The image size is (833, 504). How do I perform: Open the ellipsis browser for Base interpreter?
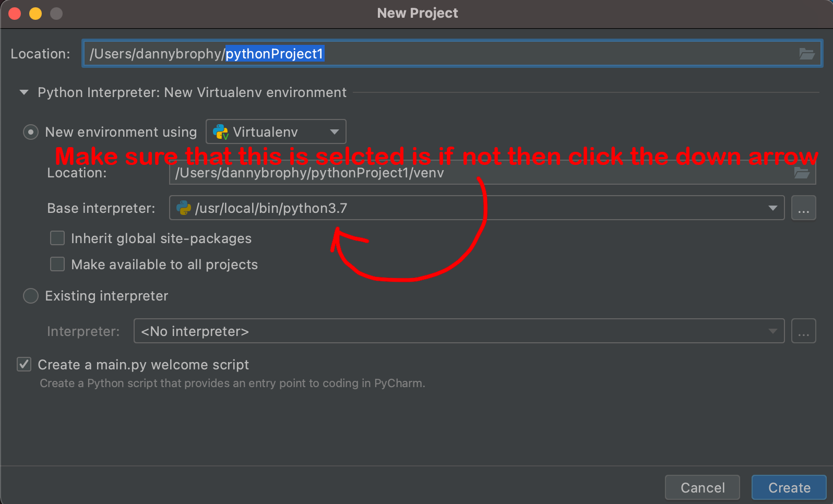click(x=804, y=208)
